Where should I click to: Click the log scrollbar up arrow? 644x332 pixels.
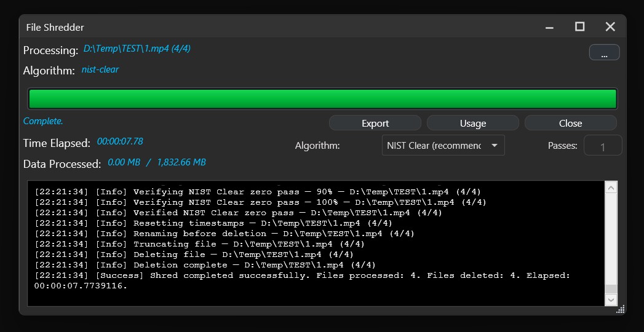(611, 188)
